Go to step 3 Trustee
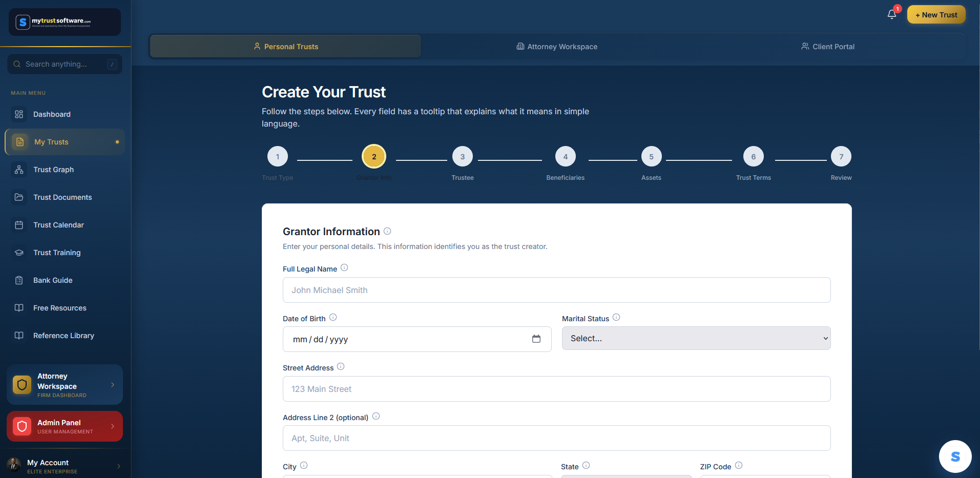This screenshot has width=980, height=478. click(463, 157)
